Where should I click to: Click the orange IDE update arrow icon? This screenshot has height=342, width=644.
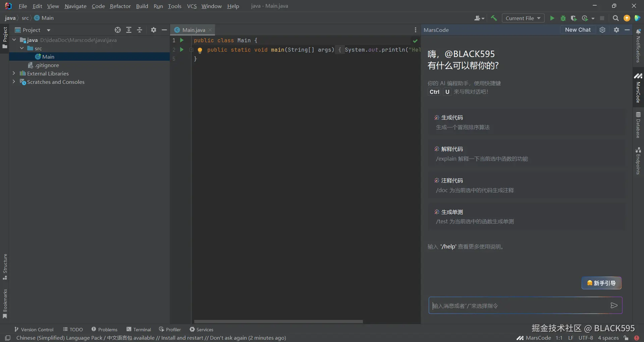(627, 18)
